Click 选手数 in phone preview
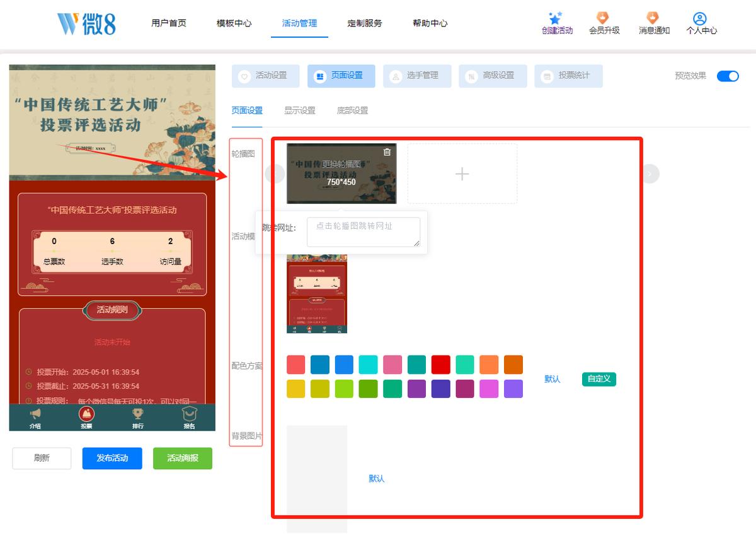Image resolution: width=756 pixels, height=534 pixels. click(112, 262)
